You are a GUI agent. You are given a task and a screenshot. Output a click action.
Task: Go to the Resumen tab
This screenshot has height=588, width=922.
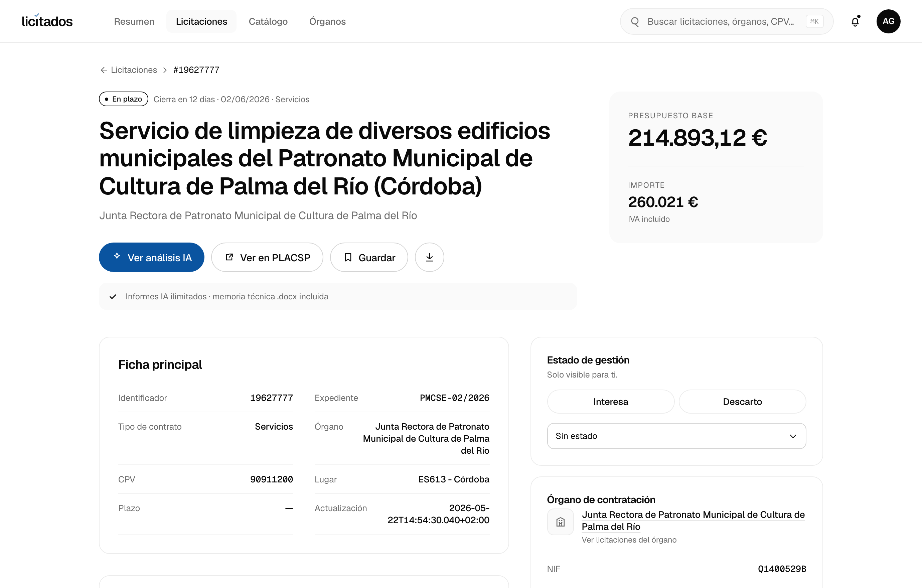point(134,21)
